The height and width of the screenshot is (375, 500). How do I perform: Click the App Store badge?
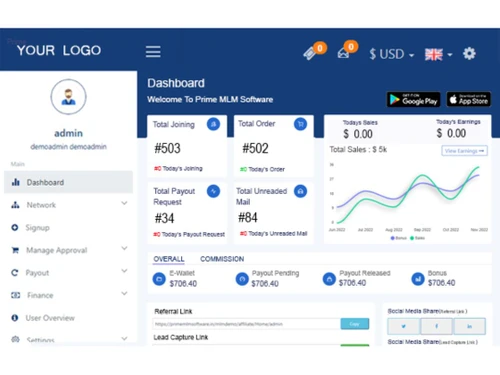pos(468,99)
